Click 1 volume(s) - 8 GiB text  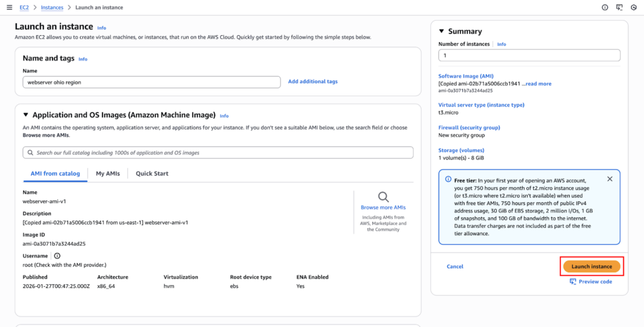coord(461,157)
